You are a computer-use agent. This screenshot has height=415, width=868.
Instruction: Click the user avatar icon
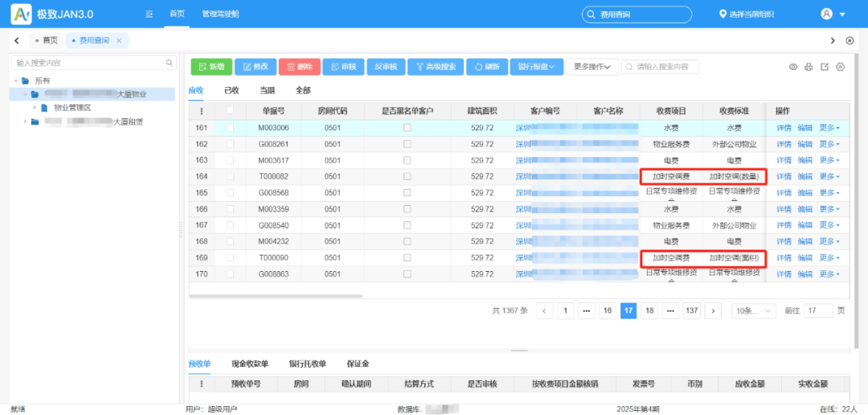click(x=826, y=14)
